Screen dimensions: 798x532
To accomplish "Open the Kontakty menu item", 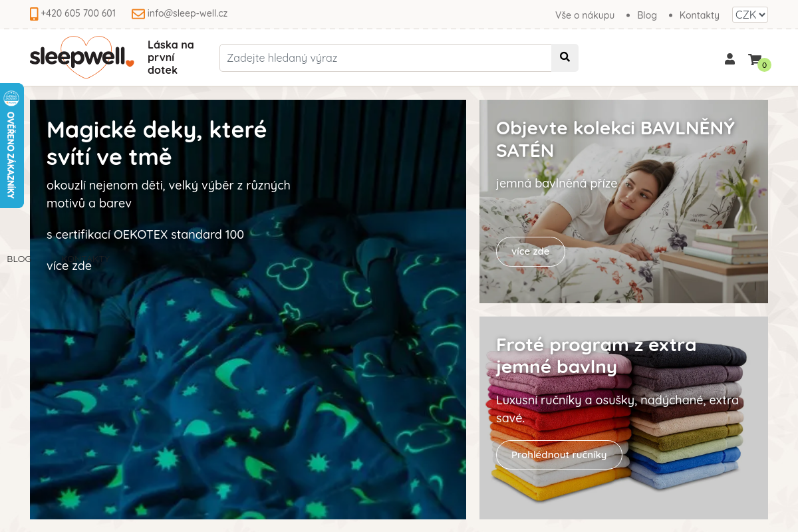I will tap(700, 15).
